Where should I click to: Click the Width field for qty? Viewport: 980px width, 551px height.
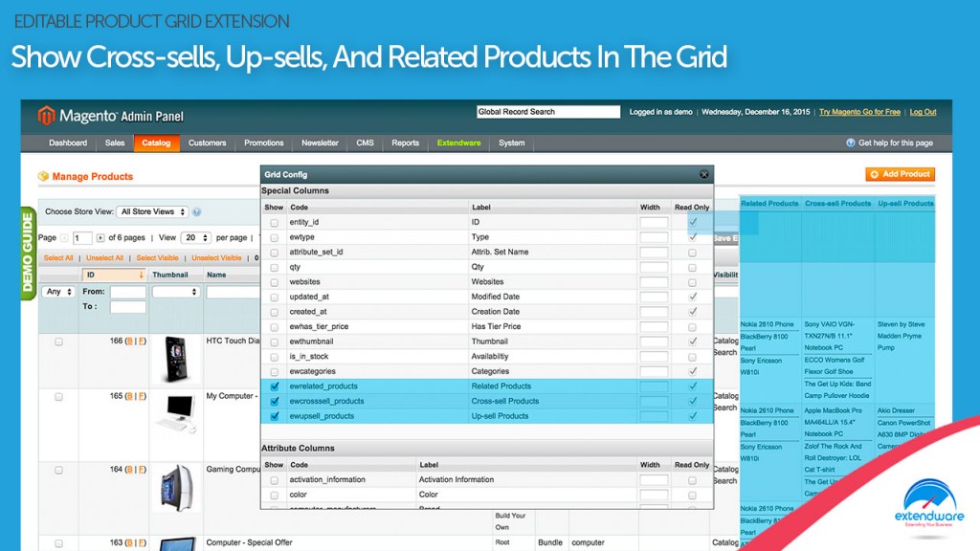pos(654,268)
